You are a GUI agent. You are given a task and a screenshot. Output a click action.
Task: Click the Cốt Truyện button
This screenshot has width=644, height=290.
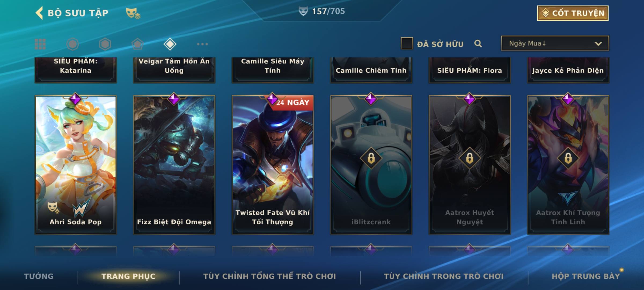(x=573, y=13)
